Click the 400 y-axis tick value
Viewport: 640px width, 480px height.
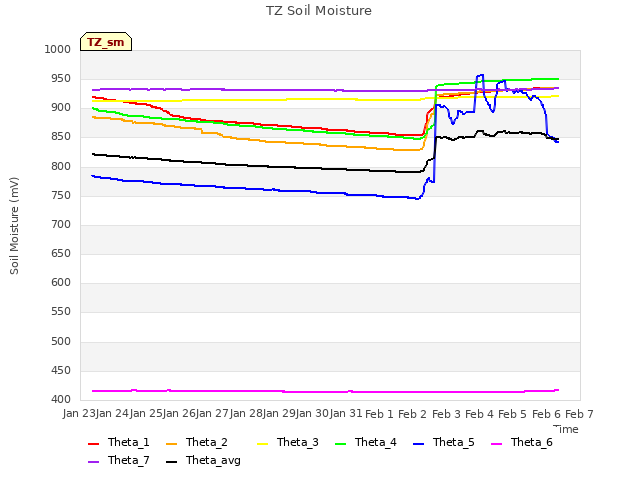click(x=61, y=400)
